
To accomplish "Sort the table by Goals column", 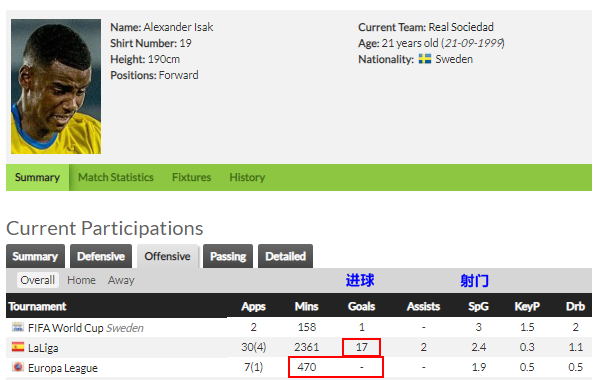I will (361, 306).
